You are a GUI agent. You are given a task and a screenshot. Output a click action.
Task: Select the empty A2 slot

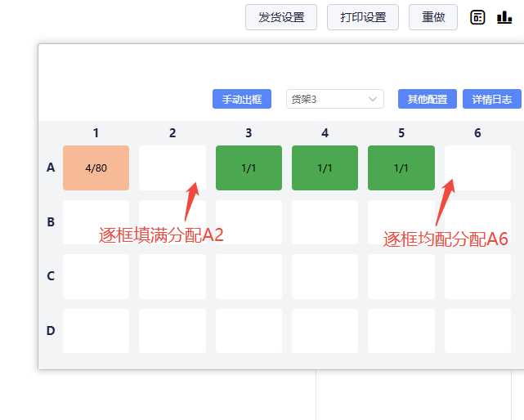pos(172,168)
